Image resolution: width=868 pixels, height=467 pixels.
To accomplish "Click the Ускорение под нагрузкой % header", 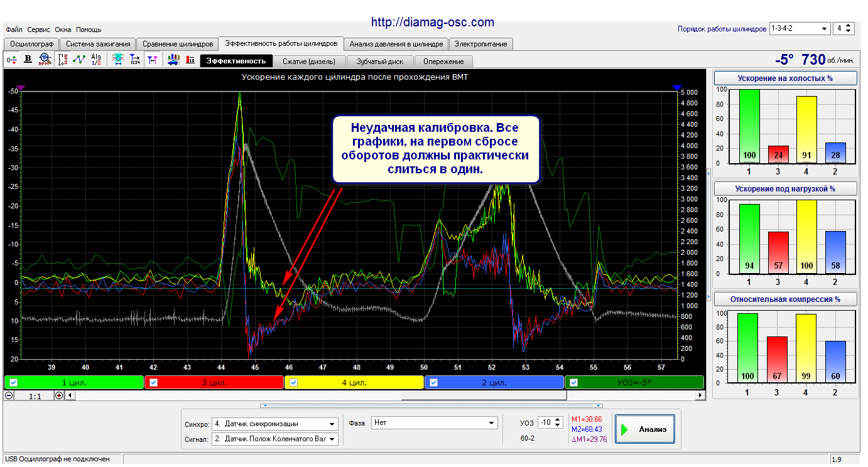I will point(786,189).
